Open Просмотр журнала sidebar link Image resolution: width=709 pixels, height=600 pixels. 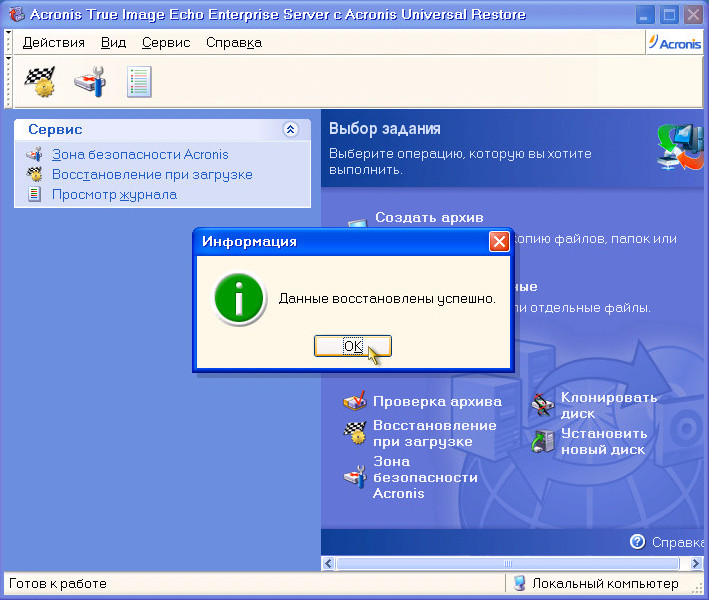click(x=114, y=194)
